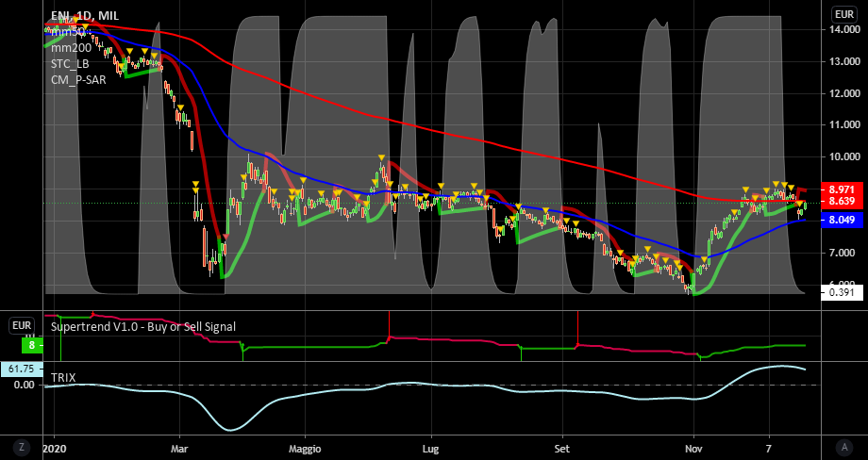
Task: Select the CM_P-SAR indicator label
Action: tap(78, 79)
